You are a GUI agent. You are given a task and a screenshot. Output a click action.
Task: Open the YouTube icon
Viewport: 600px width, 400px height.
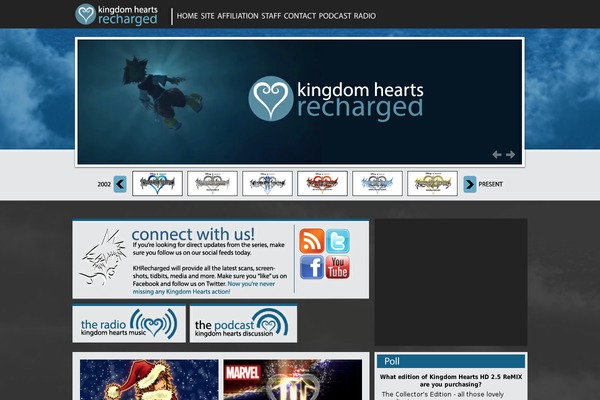[338, 267]
